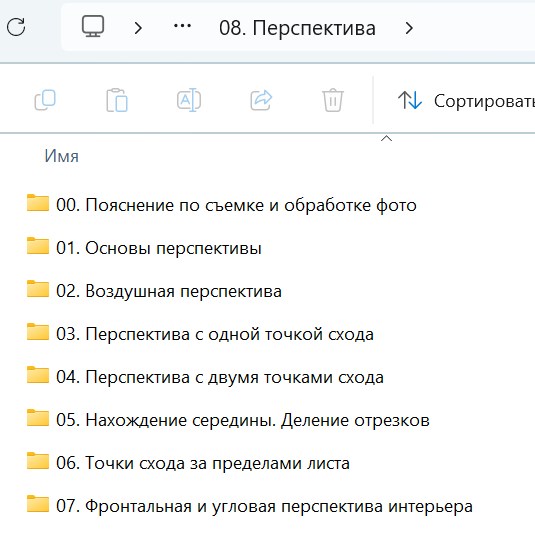Image resolution: width=535 pixels, height=539 pixels.
Task: Click the Share icon in toolbar
Action: tap(261, 100)
